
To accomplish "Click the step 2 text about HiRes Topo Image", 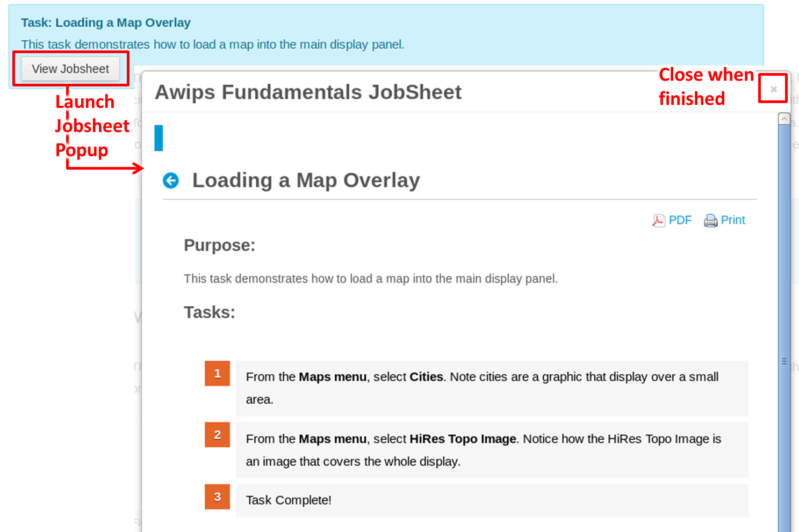I will [484, 450].
